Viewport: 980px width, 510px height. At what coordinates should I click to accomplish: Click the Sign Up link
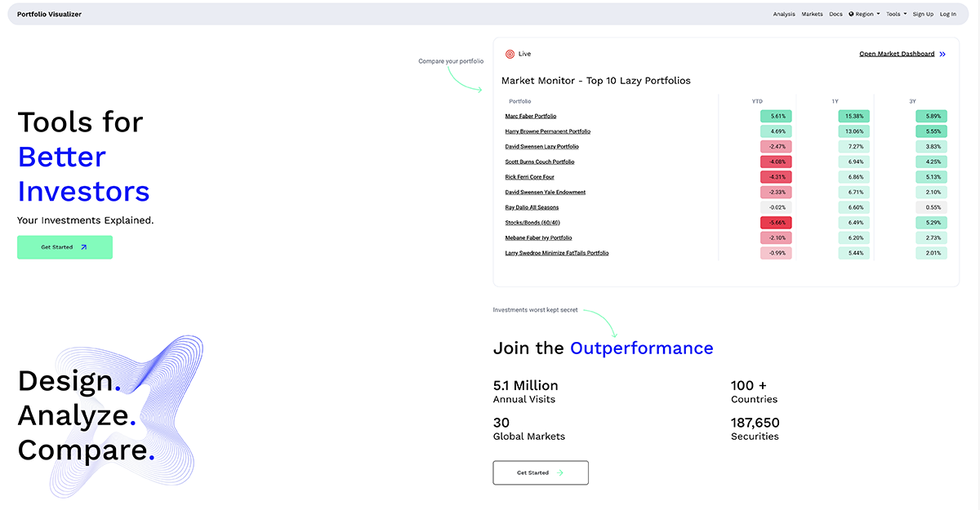[923, 14]
